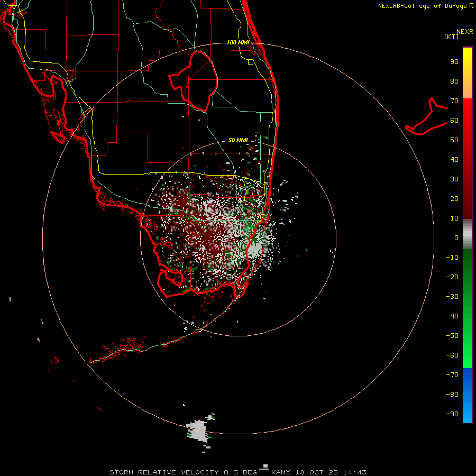Pick the gray zero-velocity segment of the color bar

click(x=467, y=234)
